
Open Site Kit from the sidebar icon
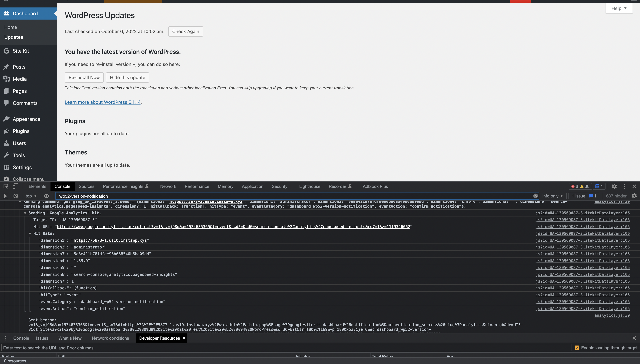(x=7, y=51)
